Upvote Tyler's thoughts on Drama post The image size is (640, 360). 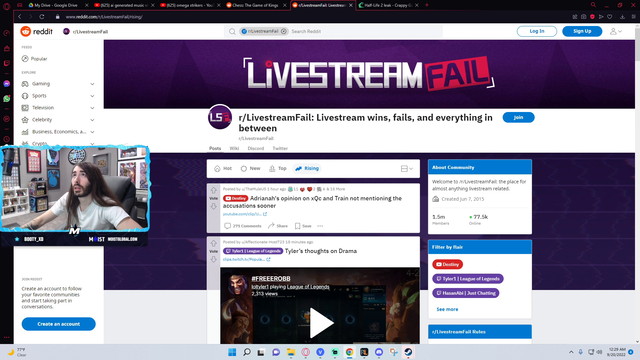[x=213, y=244]
